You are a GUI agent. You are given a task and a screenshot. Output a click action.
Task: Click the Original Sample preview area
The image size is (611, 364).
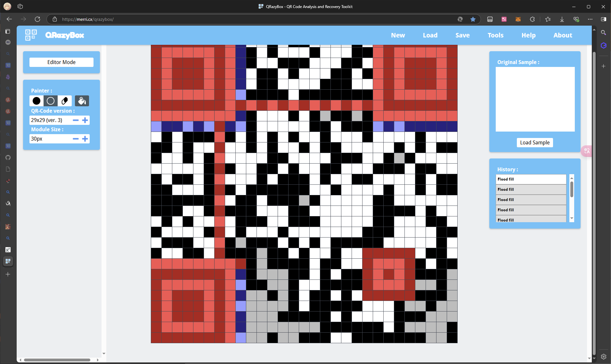535,99
